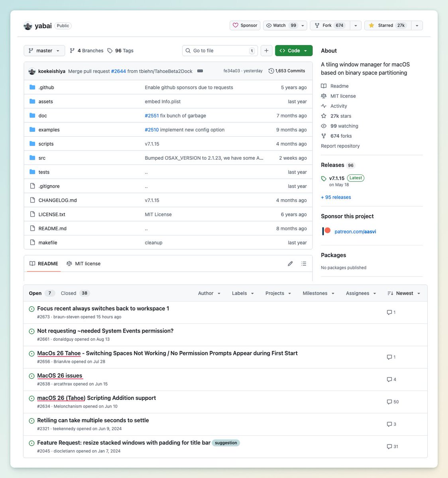
Task: Select the Open 7 issues filter
Action: 41,293
